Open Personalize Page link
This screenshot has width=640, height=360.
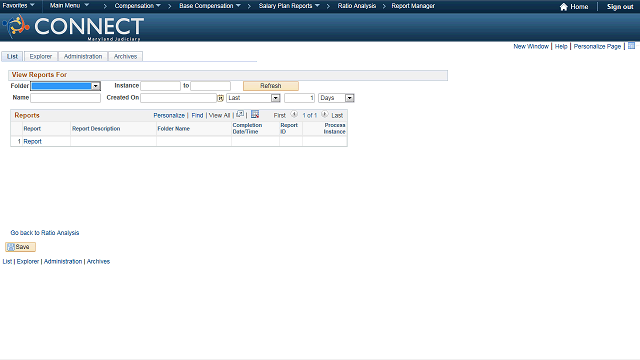pyautogui.click(x=597, y=47)
